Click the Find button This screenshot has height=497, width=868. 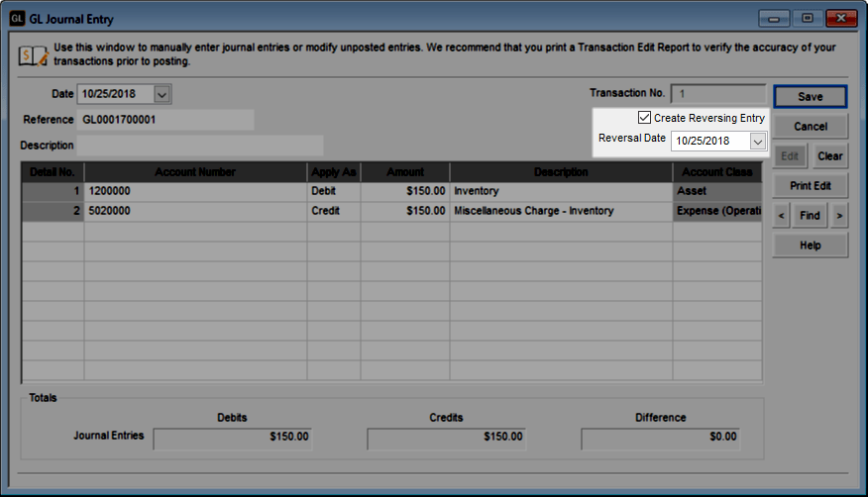click(x=810, y=216)
